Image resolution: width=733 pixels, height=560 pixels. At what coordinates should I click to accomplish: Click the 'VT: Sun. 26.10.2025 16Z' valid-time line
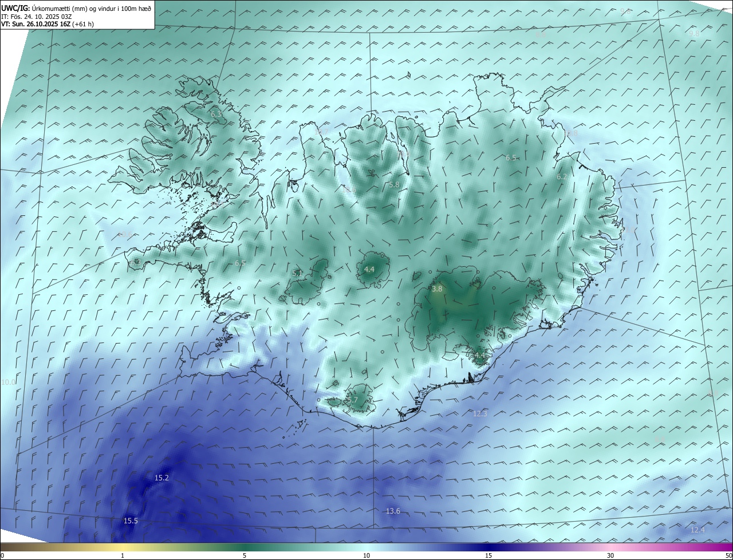(48, 24)
